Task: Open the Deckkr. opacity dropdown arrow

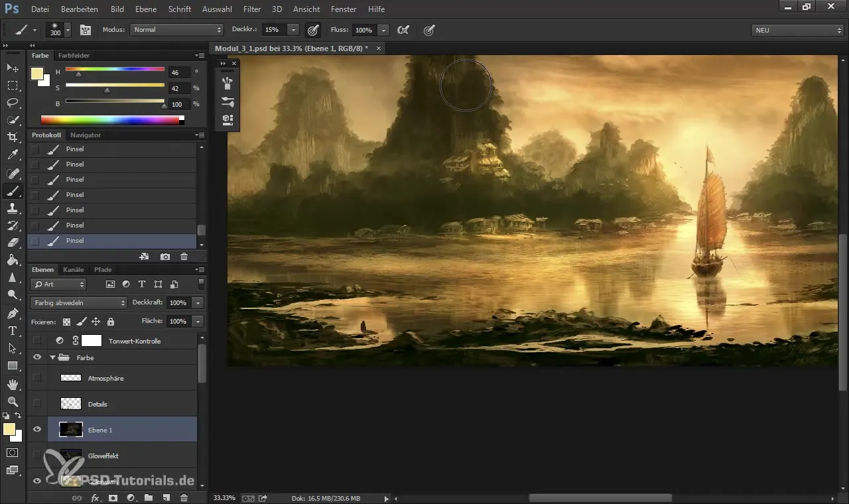Action: click(293, 30)
